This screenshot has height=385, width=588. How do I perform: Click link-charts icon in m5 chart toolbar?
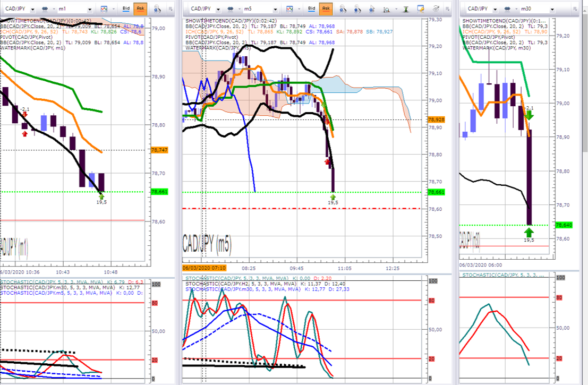coord(231,8)
